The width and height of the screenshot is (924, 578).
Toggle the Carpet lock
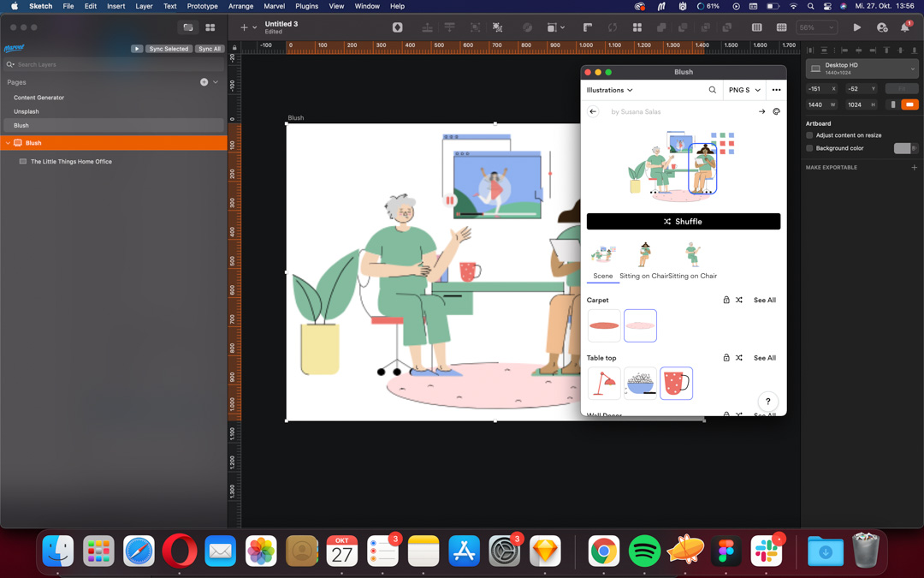tap(726, 301)
